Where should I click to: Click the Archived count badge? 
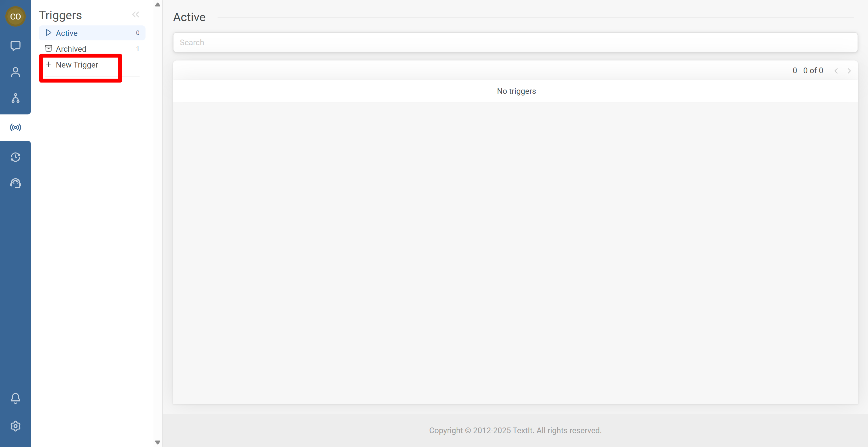138,49
